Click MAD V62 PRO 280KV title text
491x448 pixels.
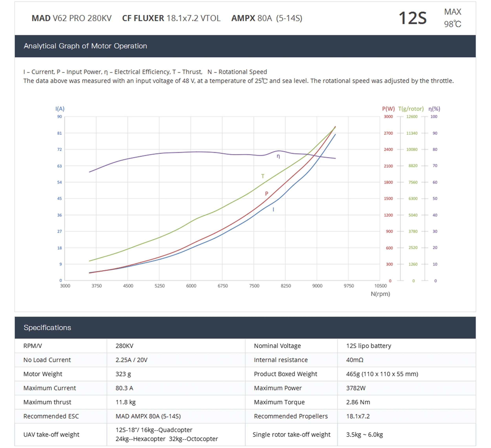tap(71, 18)
